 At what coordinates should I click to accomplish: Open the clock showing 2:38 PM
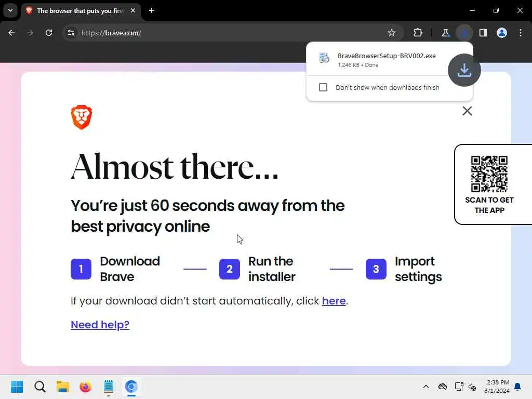497,387
